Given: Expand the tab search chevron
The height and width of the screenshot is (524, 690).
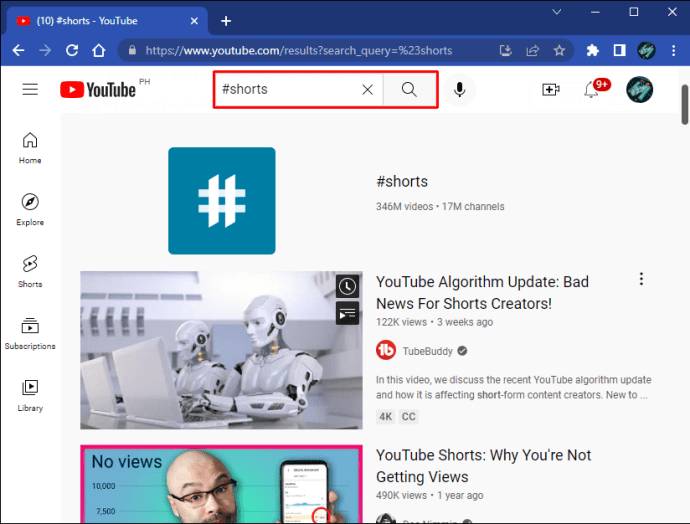Looking at the screenshot, I should click(557, 12).
